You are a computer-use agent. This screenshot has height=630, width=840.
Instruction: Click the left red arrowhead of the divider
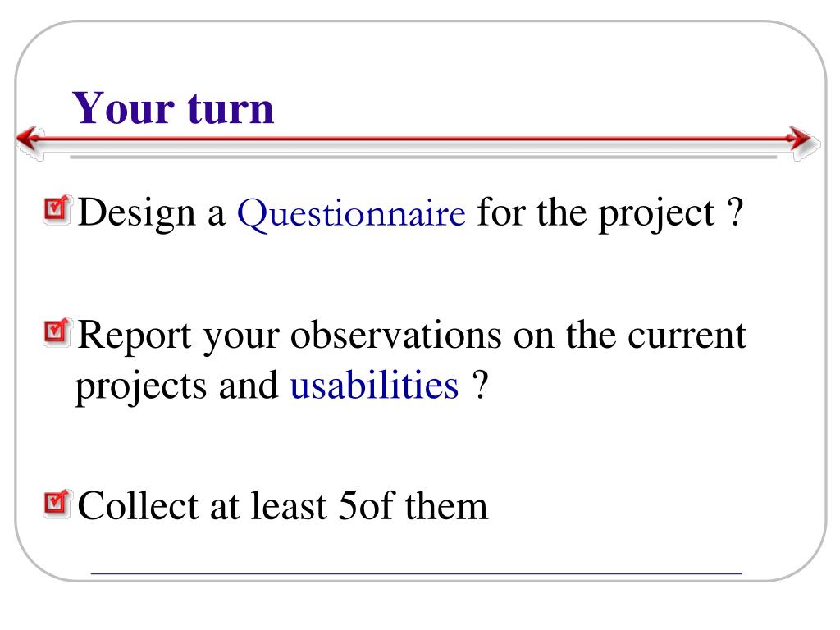(x=29, y=139)
